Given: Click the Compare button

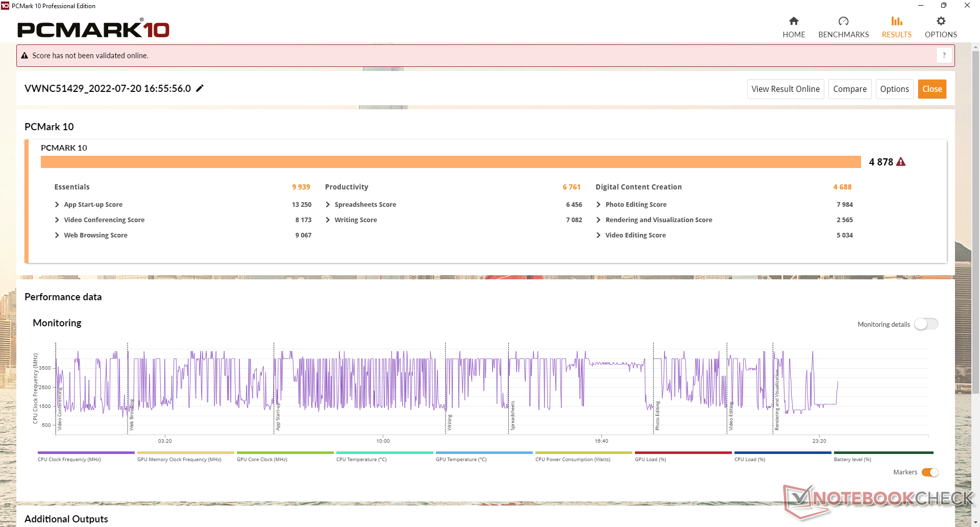Looking at the screenshot, I should tap(850, 89).
